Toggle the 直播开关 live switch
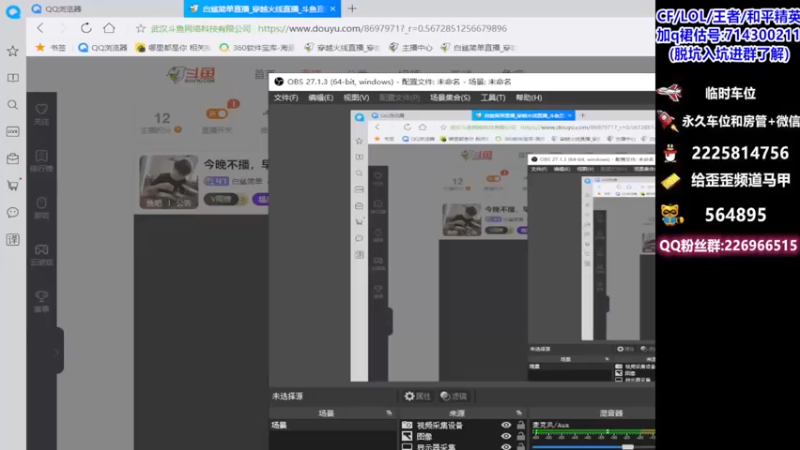The image size is (800, 450). pyautogui.click(x=217, y=113)
